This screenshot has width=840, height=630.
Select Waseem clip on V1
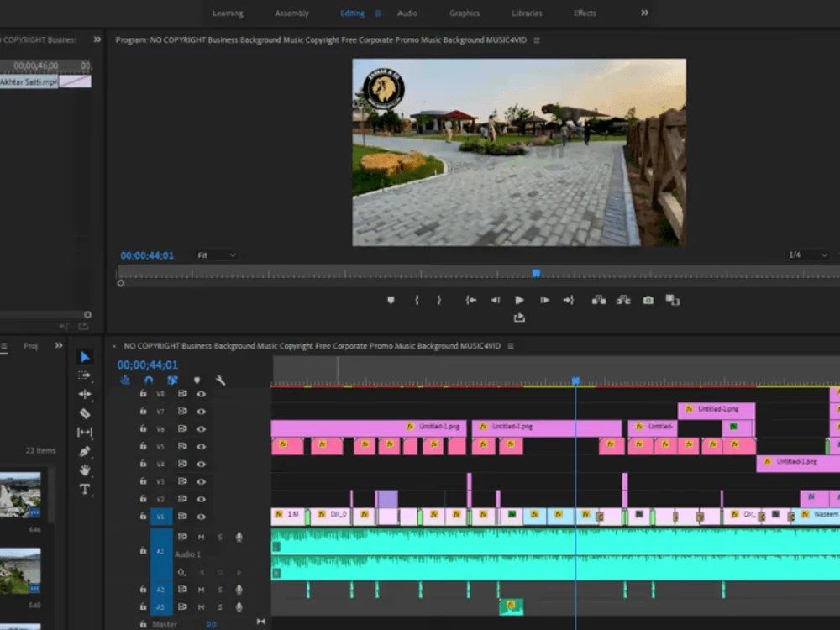point(816,516)
